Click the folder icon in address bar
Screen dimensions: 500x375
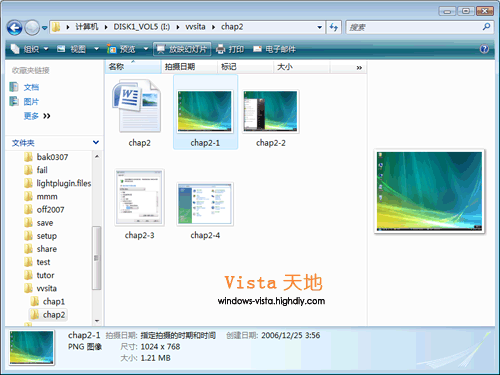coord(56,27)
